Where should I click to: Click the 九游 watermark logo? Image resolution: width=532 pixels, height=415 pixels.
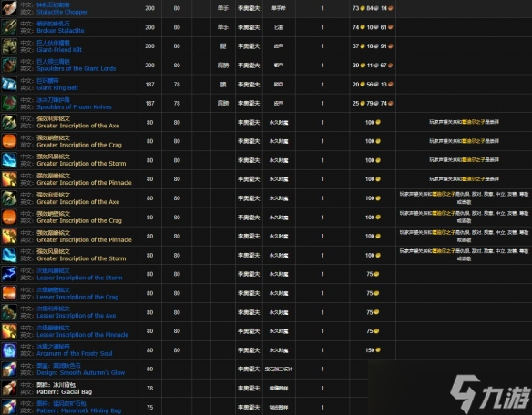490,394
